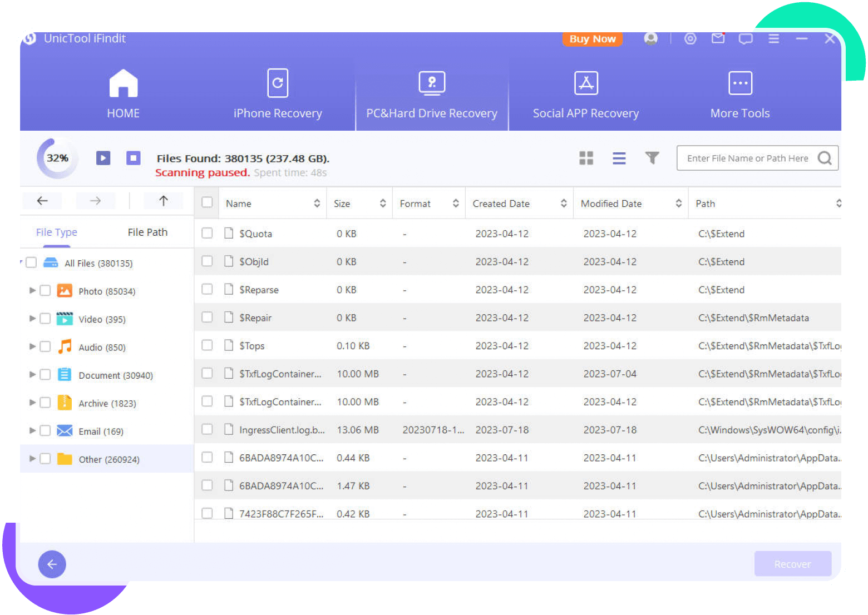Click the Buy Now button
Image resolution: width=868 pixels, height=615 pixels.
tap(593, 39)
